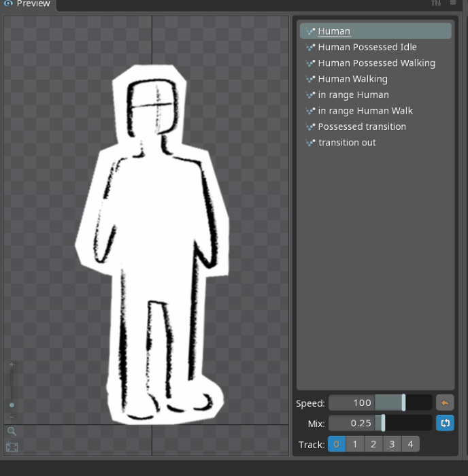Select track 3
Screen dimensions: 468x476
[392, 444]
